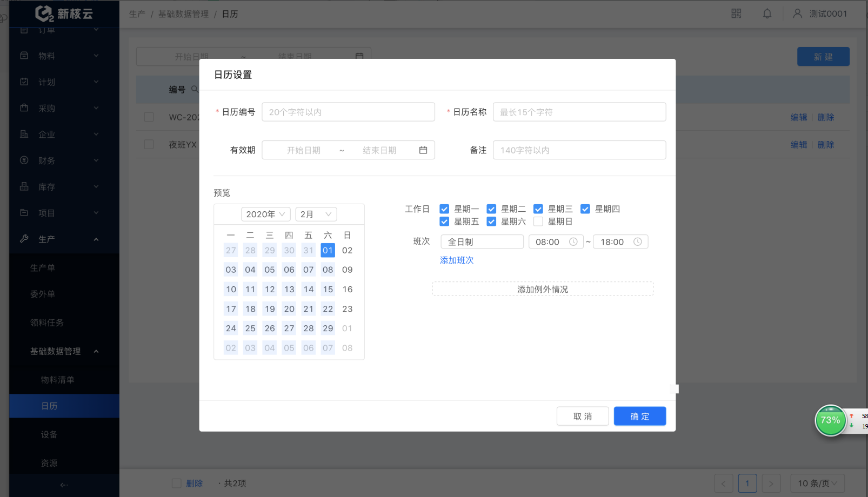Click the 生产 wrench icon
This screenshot has height=497, width=868.
tap(24, 239)
